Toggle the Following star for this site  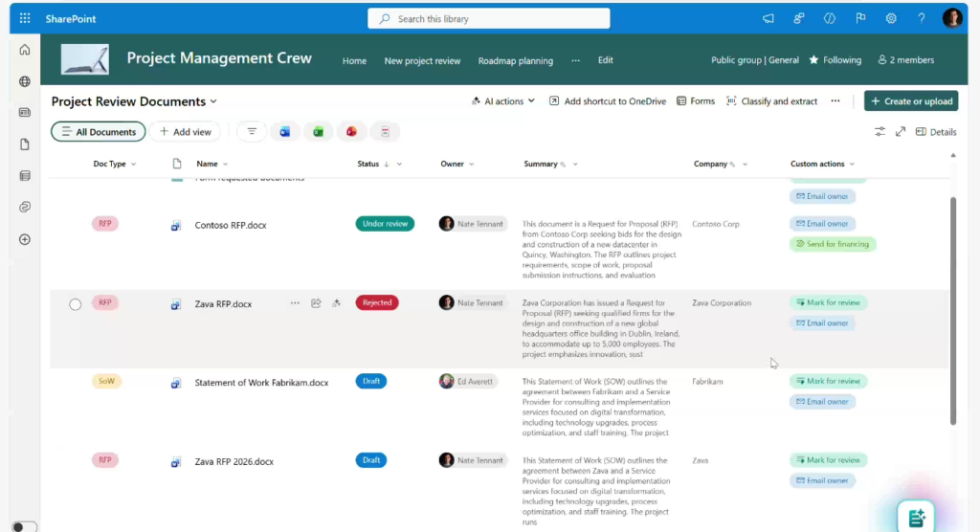835,60
